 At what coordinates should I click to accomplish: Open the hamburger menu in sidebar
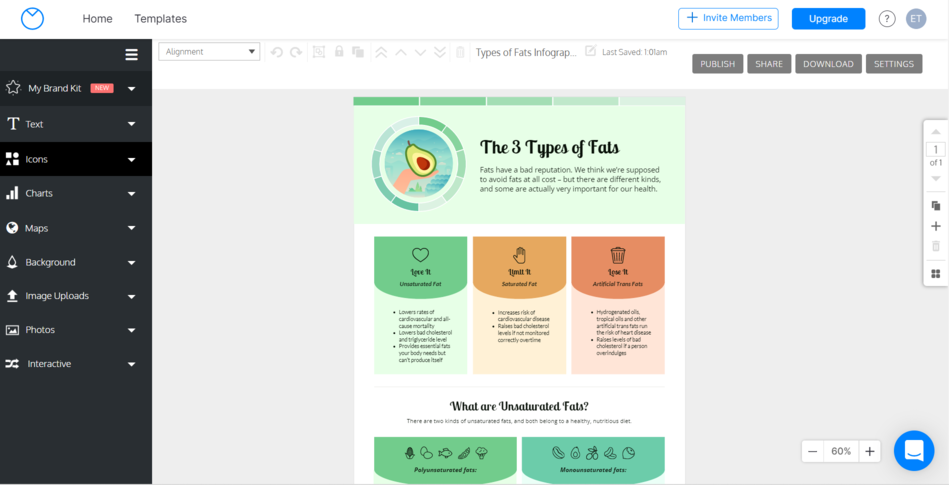pyautogui.click(x=131, y=55)
